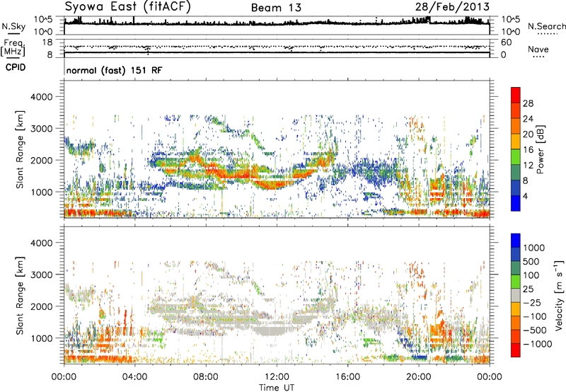Click the '500' tick label on Velocity bar
Image resolution: width=566 pixels, height=392 pixels.
(x=531, y=261)
